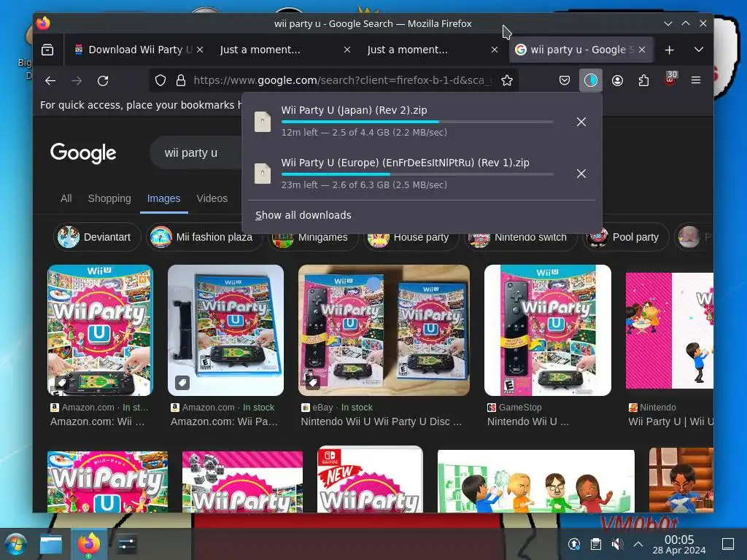This screenshot has width=747, height=560.
Task: Open the extensions puzzle icon
Action: pyautogui.click(x=643, y=80)
